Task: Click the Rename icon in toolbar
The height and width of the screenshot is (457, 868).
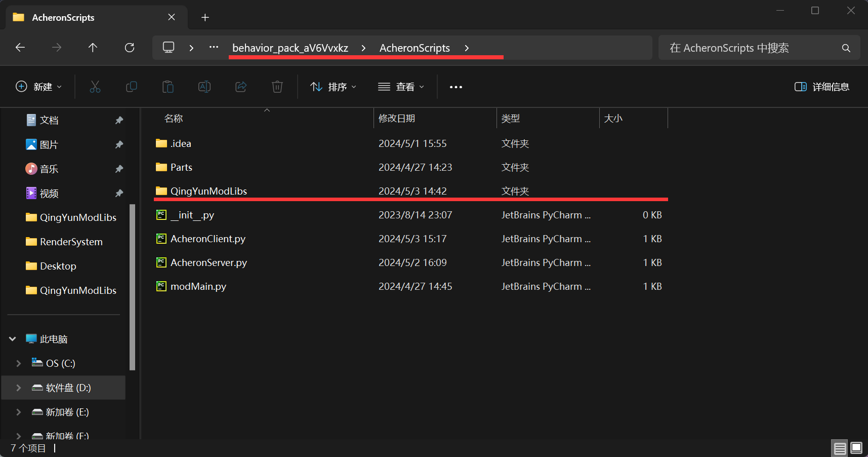Action: coord(204,87)
